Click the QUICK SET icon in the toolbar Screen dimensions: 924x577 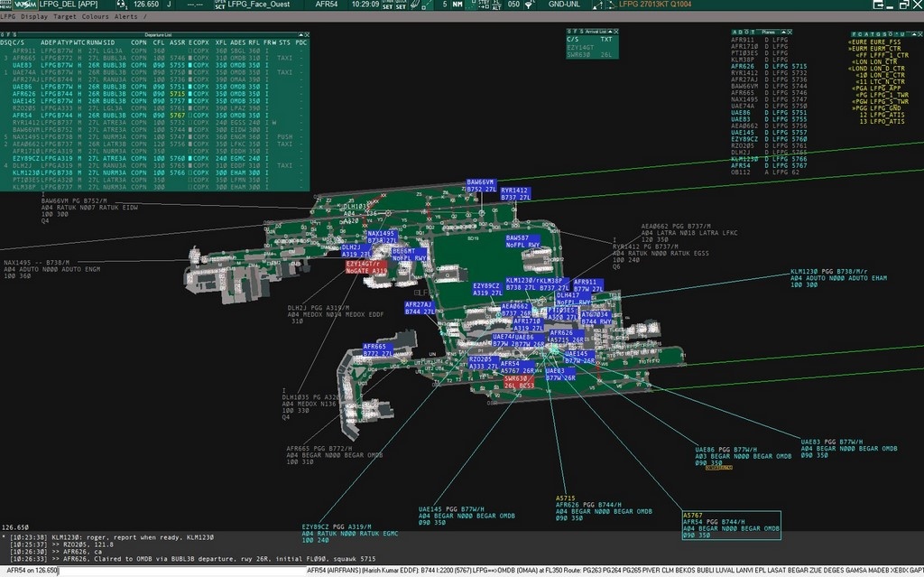[401, 7]
